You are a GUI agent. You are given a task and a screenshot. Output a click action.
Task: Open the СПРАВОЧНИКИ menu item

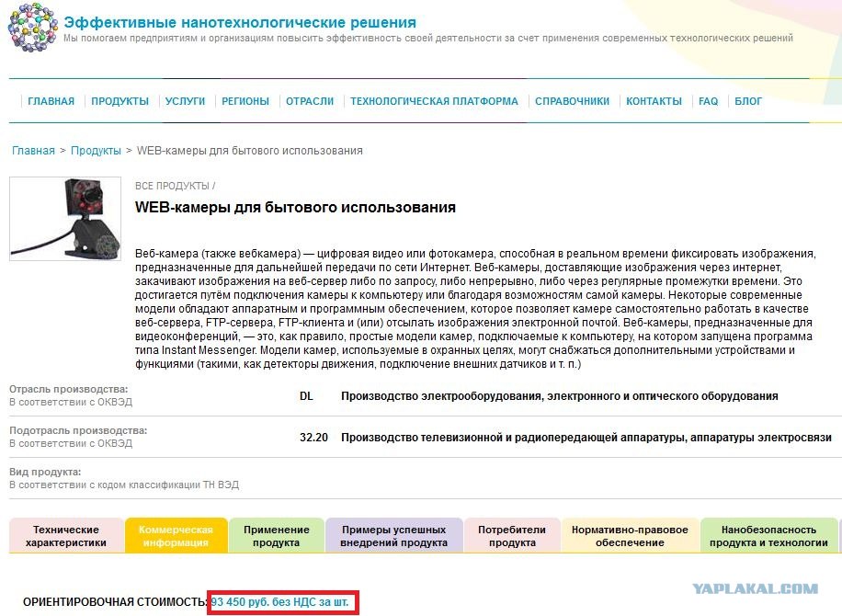pyautogui.click(x=572, y=101)
